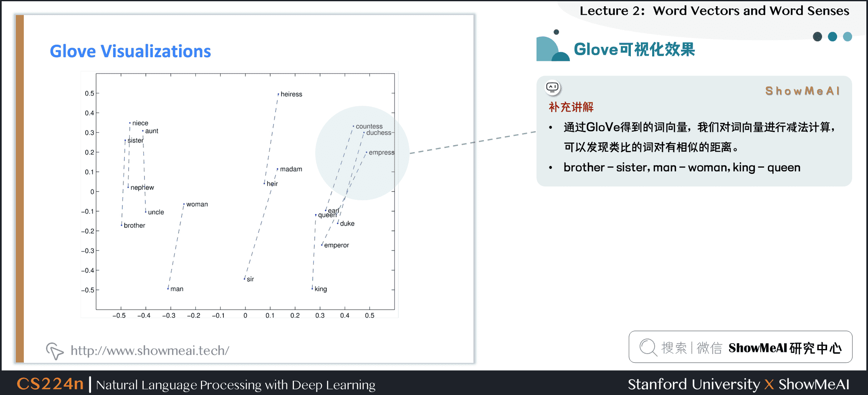
Task: Click the 'niece' word in the plot
Action: coord(140,123)
